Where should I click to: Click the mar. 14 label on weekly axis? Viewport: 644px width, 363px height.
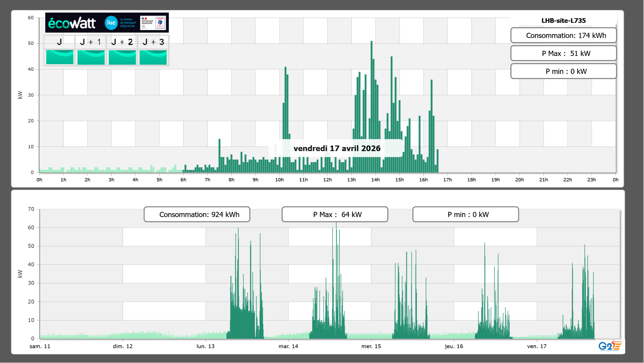tap(288, 346)
